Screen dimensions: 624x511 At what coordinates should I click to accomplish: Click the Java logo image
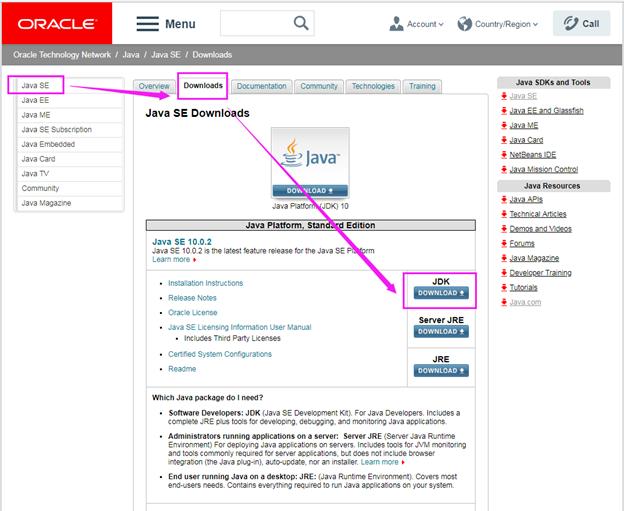point(310,158)
